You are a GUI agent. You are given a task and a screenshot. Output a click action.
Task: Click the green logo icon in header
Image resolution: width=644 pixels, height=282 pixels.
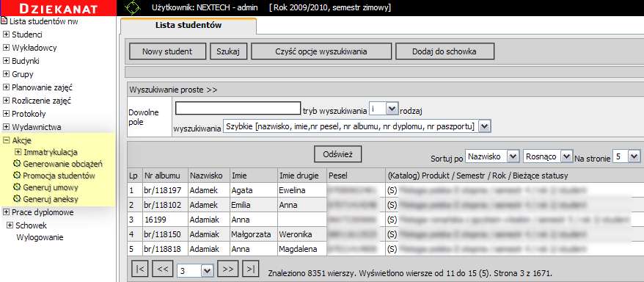[x=133, y=8]
